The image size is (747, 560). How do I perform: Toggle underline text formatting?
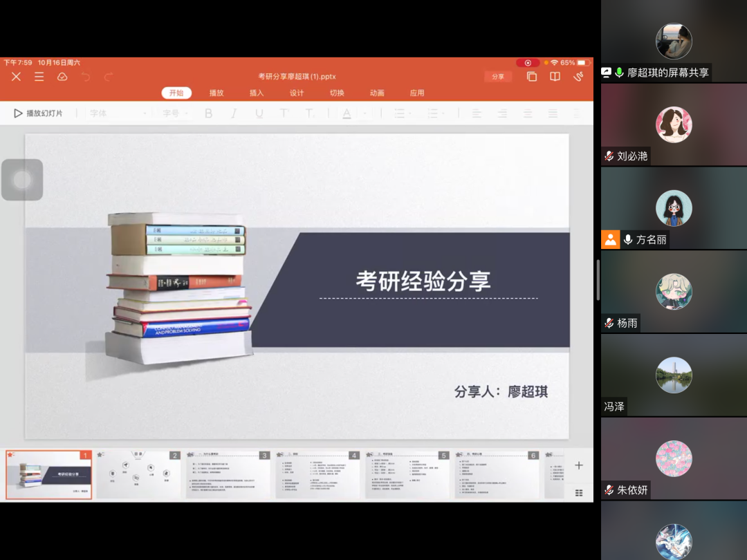click(259, 113)
